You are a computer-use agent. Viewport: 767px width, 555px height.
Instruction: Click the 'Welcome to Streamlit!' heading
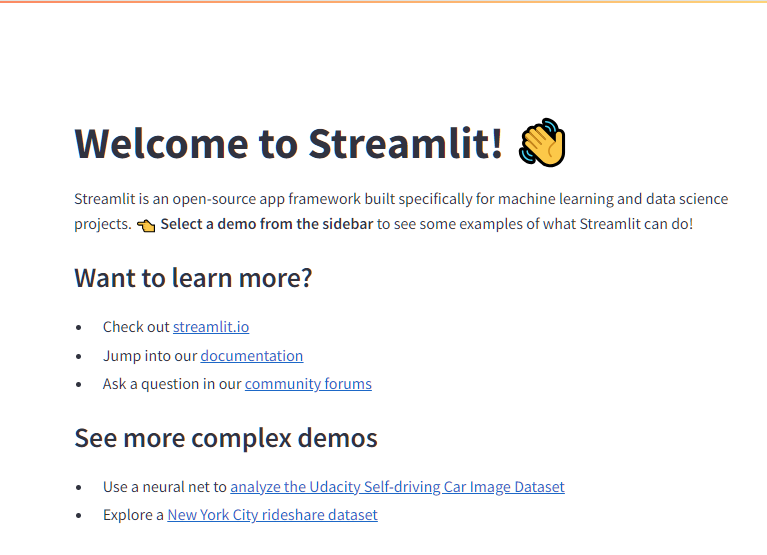coord(289,144)
